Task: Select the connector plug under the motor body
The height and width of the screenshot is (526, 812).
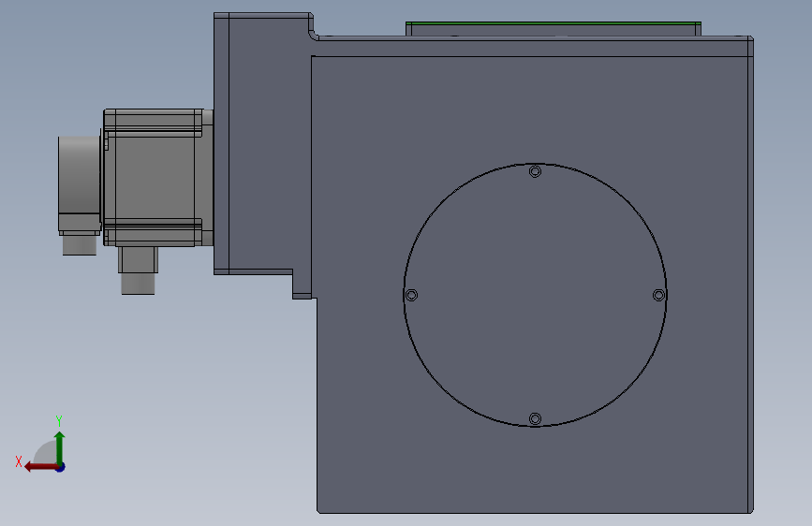Action: coord(138,270)
